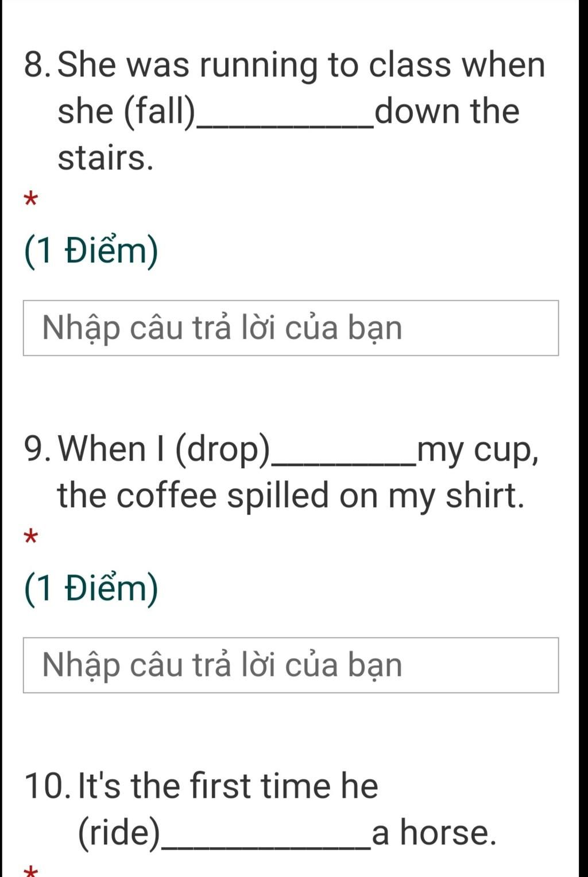Click the blank line after "she (fall)"

(x=284, y=124)
